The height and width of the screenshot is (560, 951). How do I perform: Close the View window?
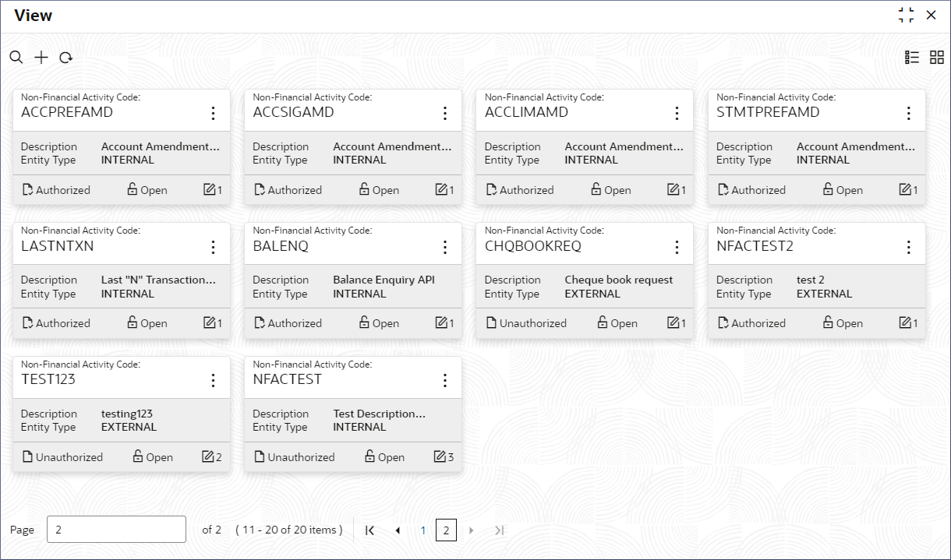931,15
